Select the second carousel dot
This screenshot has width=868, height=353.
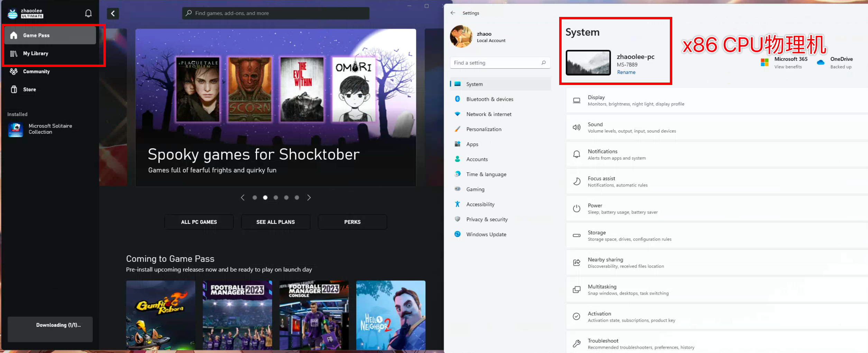coord(265,198)
